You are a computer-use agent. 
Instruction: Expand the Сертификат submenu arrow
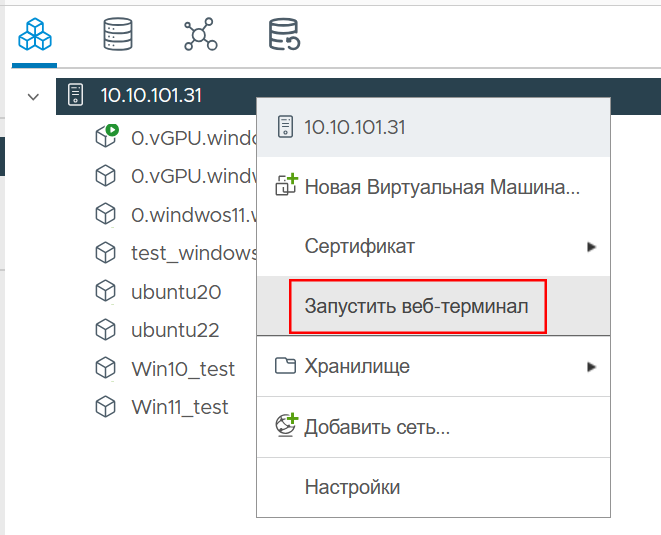(x=591, y=247)
